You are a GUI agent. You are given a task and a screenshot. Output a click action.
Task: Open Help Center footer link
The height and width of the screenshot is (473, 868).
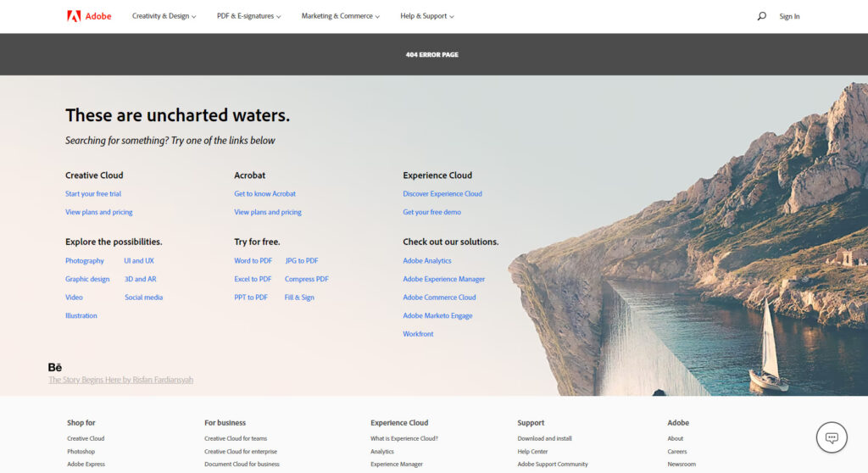coord(532,452)
